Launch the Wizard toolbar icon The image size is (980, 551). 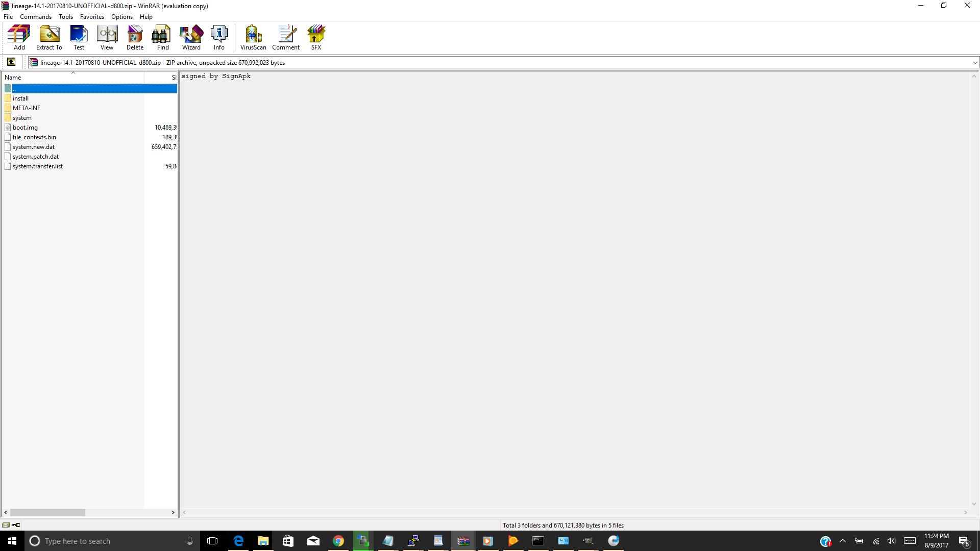191,38
